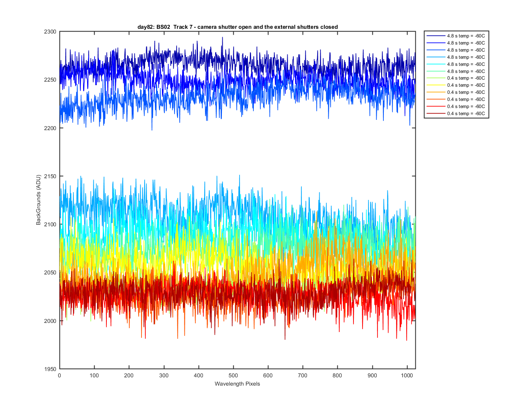Click the legend text beside the yellow-green line
The height and width of the screenshot is (414, 532).
tap(466, 78)
